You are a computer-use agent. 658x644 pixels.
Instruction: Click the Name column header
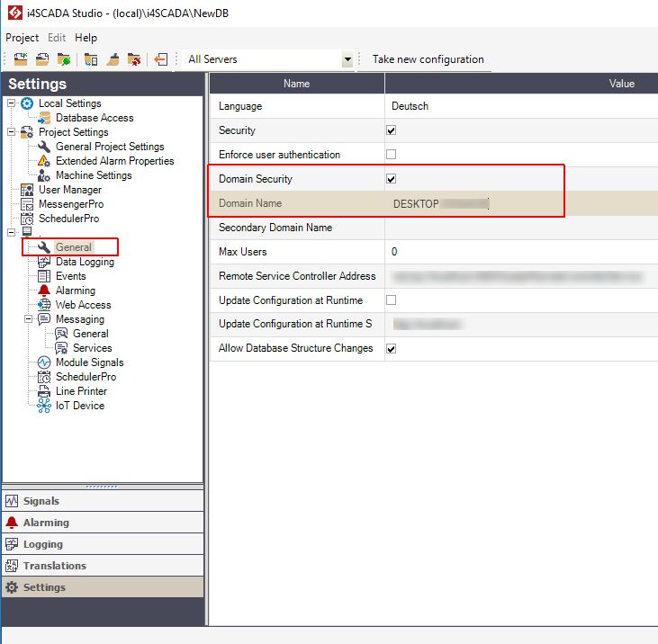[x=297, y=84]
